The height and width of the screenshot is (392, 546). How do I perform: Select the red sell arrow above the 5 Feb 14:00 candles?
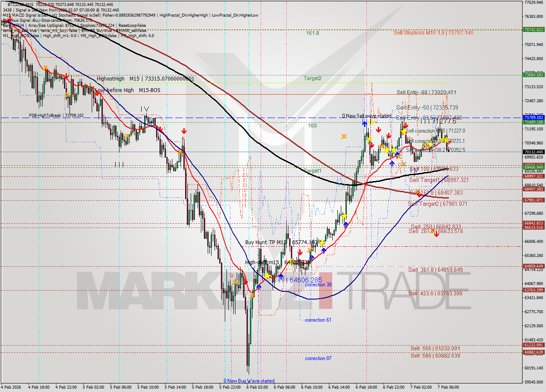[x=183, y=131]
